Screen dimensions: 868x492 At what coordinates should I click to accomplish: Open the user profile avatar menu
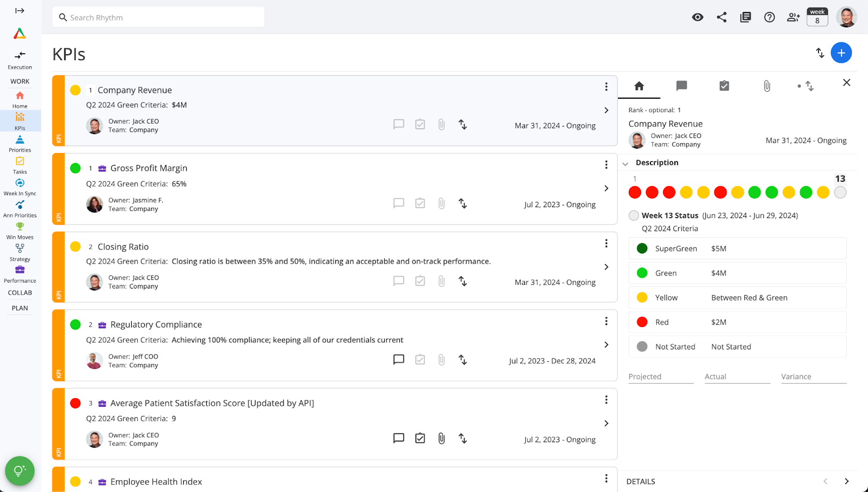(846, 17)
